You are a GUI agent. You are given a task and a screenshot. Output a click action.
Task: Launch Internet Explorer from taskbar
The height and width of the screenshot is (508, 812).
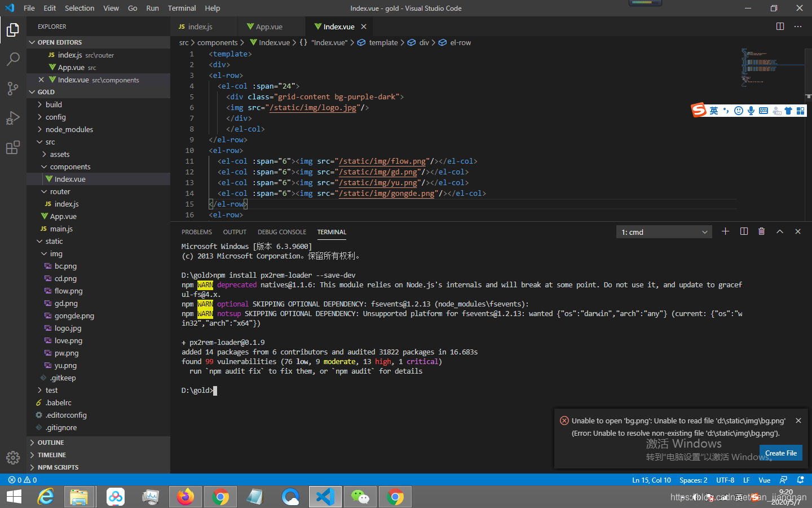pos(46,497)
